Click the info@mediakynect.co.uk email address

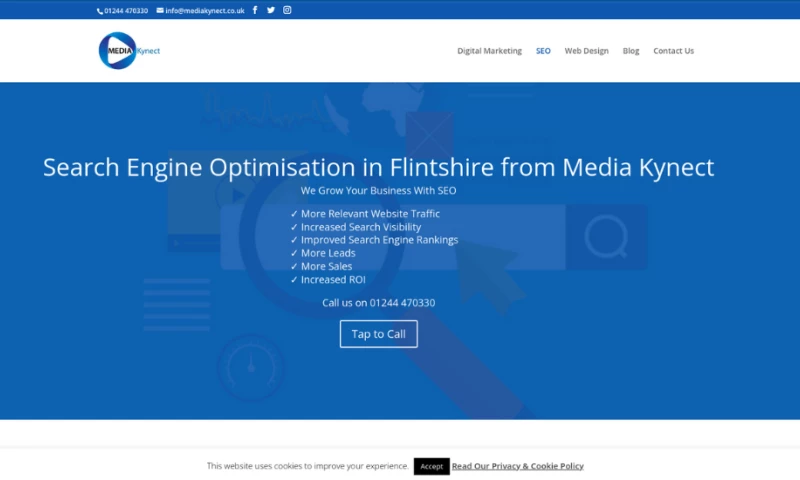(x=205, y=11)
